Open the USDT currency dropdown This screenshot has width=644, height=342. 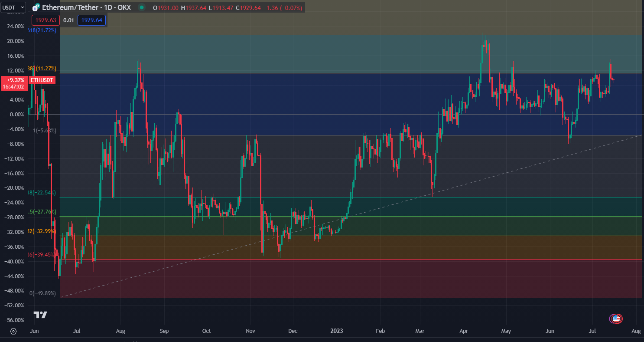pyautogui.click(x=13, y=7)
